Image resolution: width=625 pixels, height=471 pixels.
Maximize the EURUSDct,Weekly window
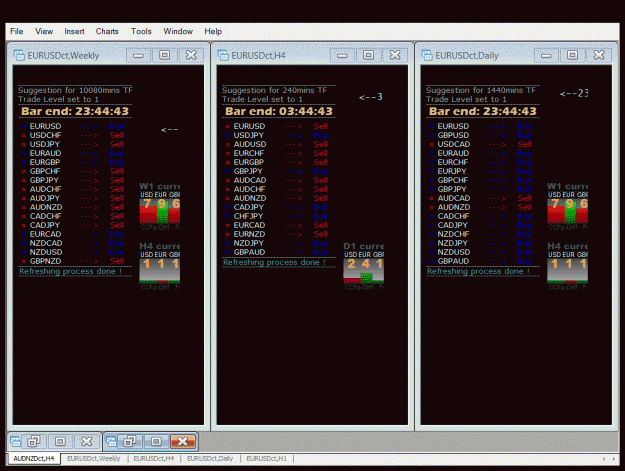pos(164,55)
